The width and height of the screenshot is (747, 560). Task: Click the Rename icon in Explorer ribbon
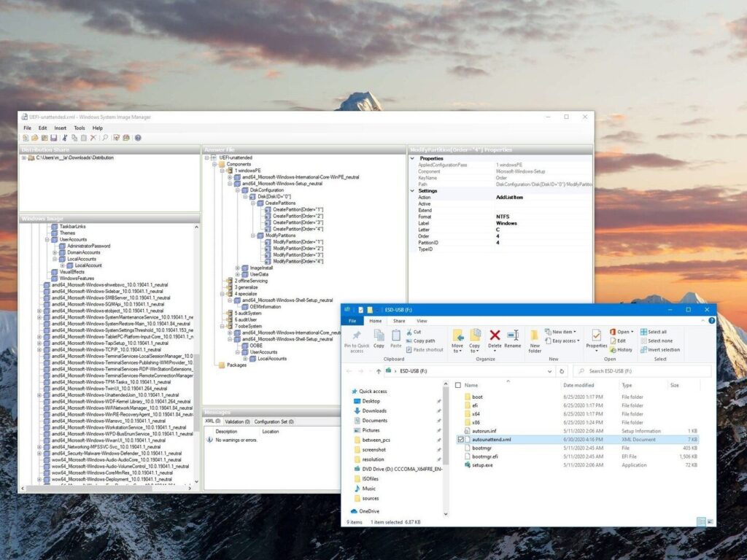coord(514,337)
